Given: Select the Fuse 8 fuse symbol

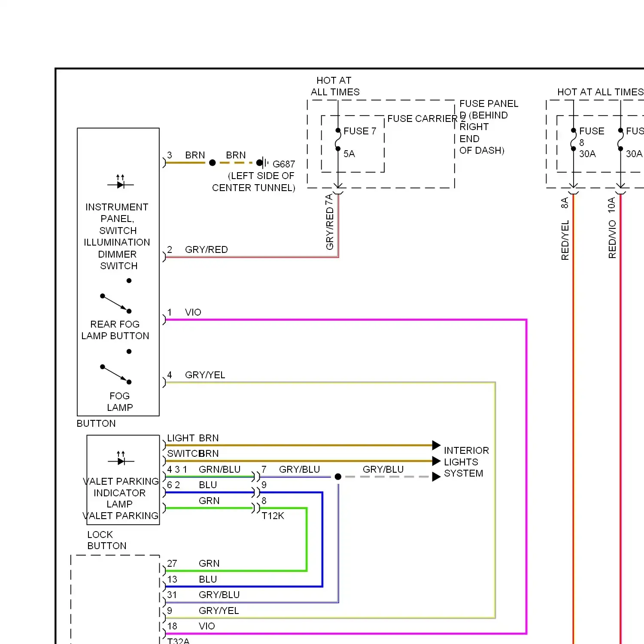Looking at the screenshot, I should [x=574, y=140].
